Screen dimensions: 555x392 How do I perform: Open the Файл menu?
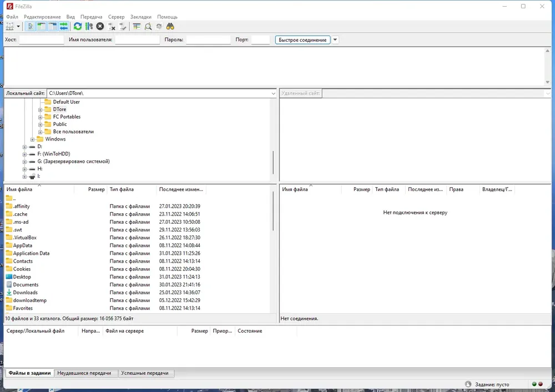point(12,17)
